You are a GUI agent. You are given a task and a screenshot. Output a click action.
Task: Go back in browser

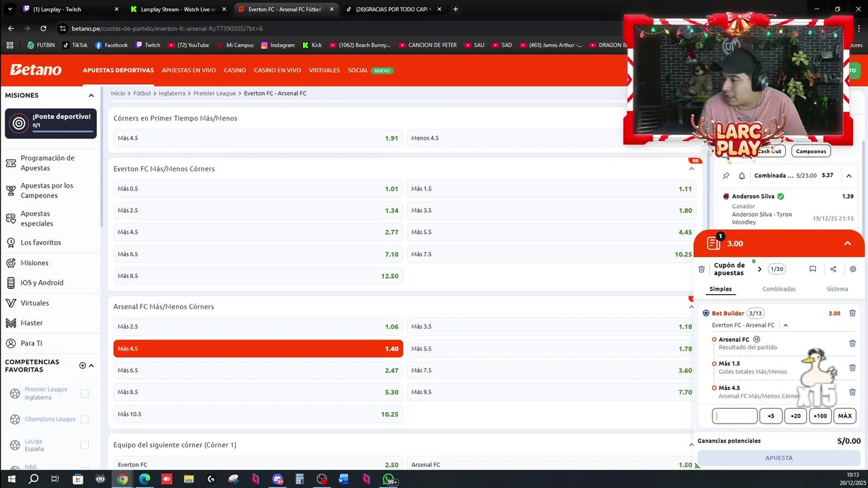pos(11,28)
